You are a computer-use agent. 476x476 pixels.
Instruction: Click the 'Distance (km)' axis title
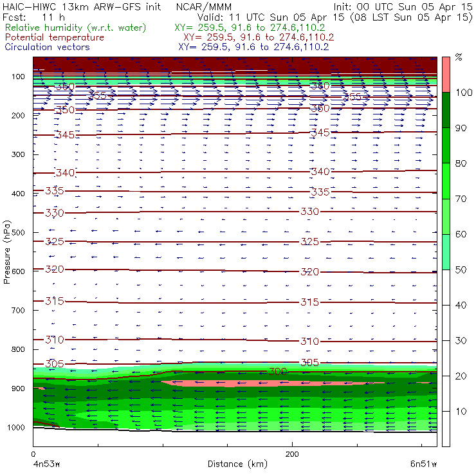pyautogui.click(x=237, y=464)
